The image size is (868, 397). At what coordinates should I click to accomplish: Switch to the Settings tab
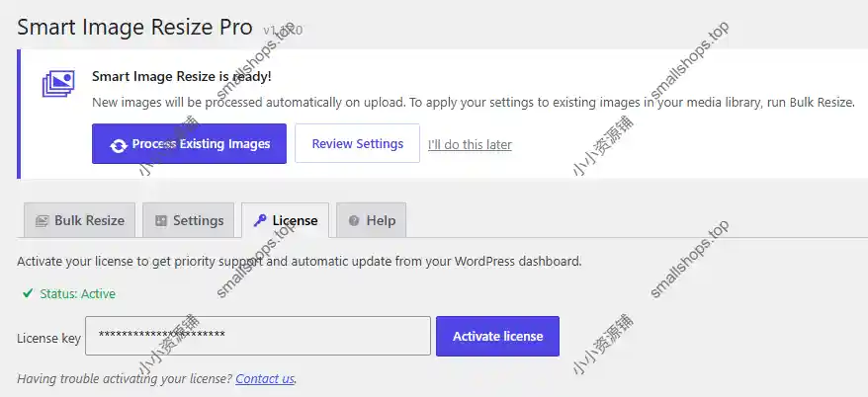pyautogui.click(x=188, y=220)
